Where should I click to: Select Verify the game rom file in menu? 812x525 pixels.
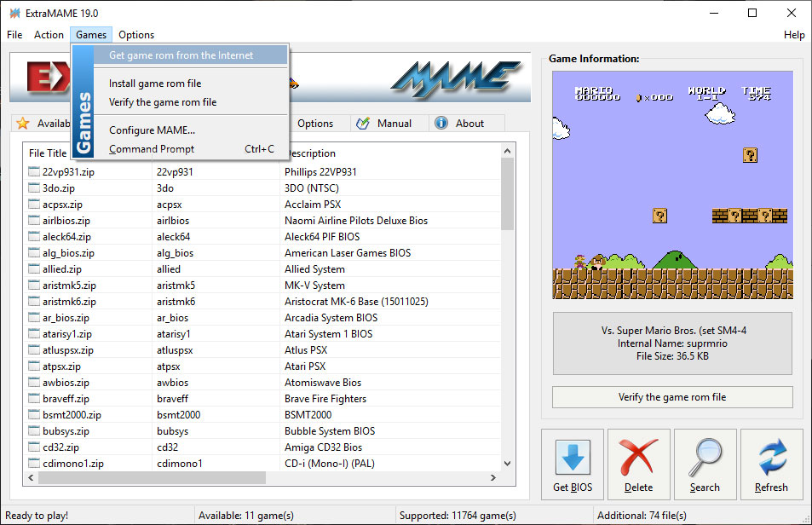163,102
